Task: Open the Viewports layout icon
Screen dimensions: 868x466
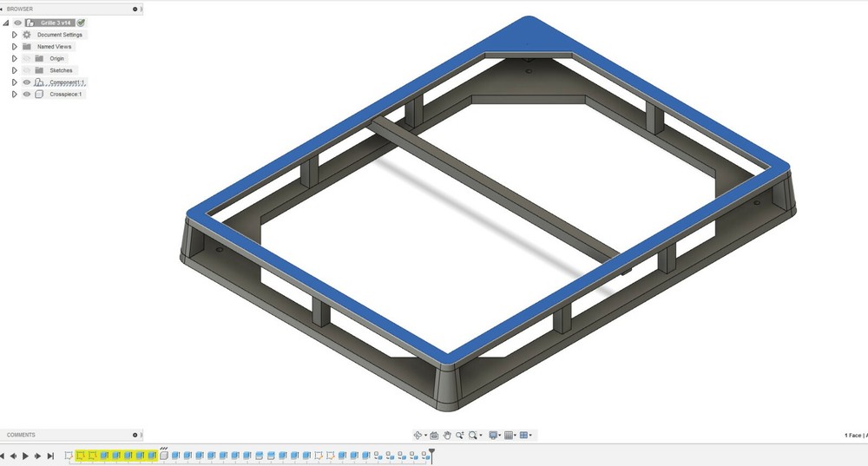Action: click(x=523, y=435)
